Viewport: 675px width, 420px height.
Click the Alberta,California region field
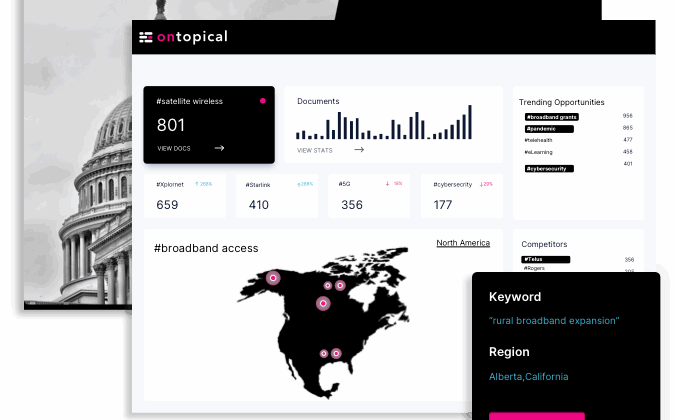(x=529, y=377)
